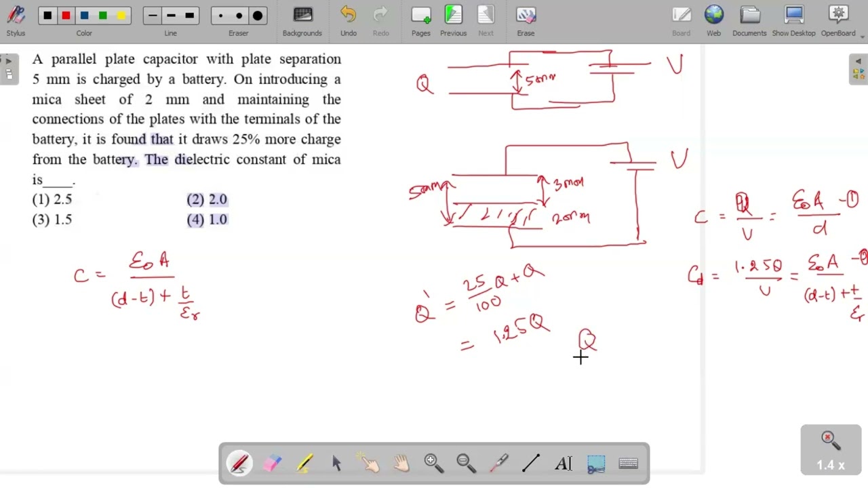Open the virtual keyboard

[x=629, y=464]
